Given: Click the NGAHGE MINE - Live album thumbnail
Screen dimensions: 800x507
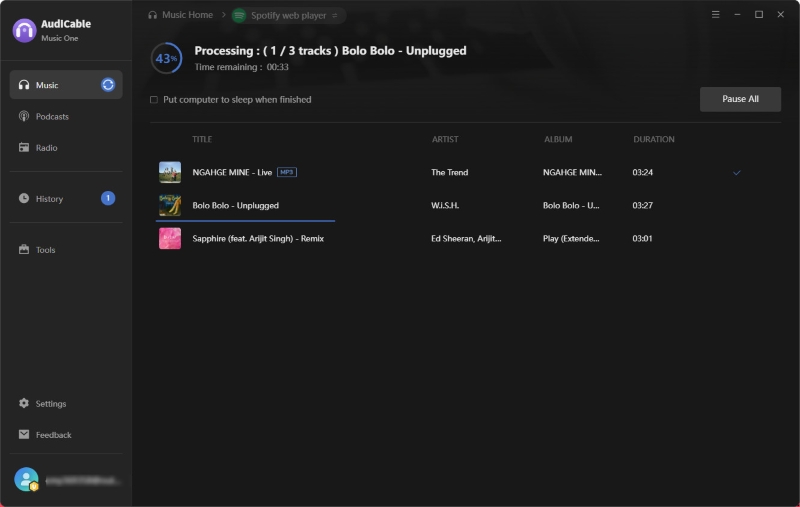Looking at the screenshot, I should click(170, 172).
